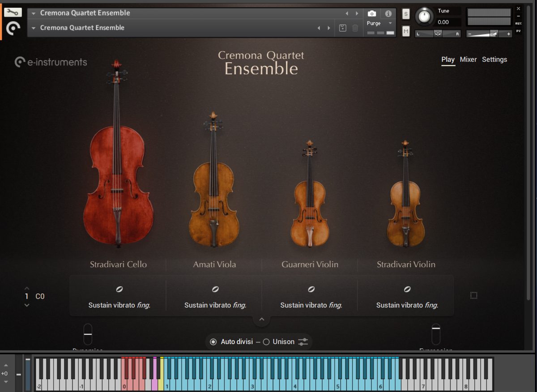The width and height of the screenshot is (537, 392).
Task: Click the Guarneri Violin instrument image
Action: [x=310, y=193]
